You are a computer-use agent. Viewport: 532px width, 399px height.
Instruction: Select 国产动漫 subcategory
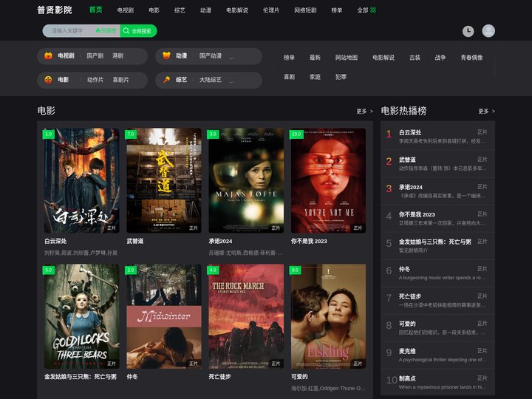coord(211,55)
